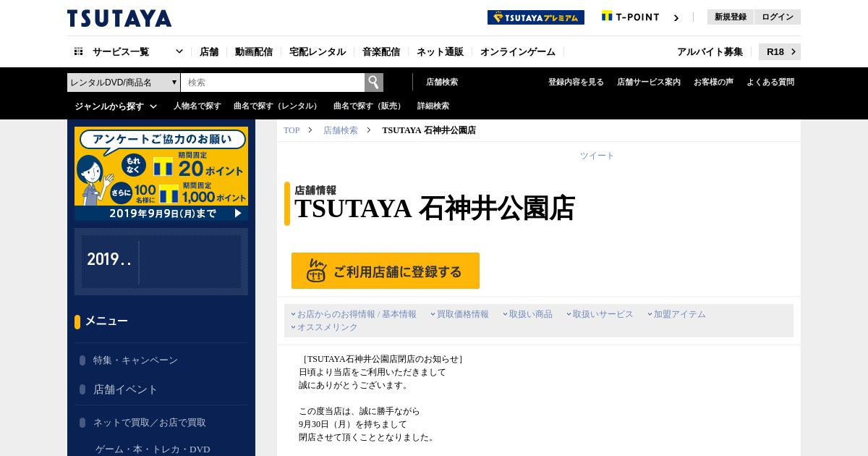Click the arrow next to T-POINT
The height and width of the screenshot is (456, 868).
tap(676, 18)
